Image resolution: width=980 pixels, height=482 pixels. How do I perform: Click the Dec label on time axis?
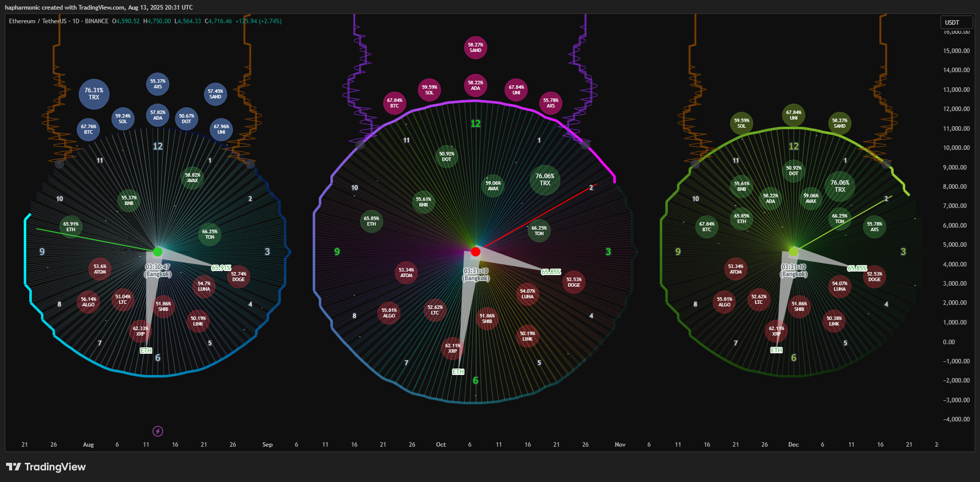pyautogui.click(x=794, y=445)
